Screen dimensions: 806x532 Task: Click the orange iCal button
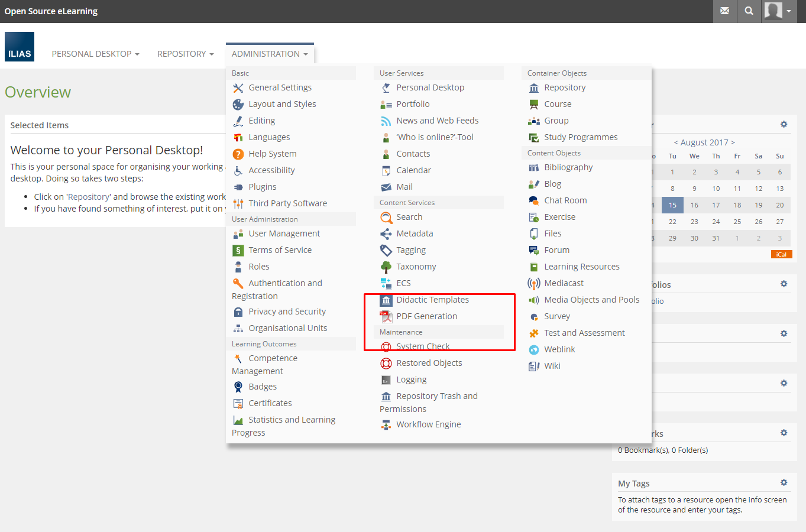(781, 254)
